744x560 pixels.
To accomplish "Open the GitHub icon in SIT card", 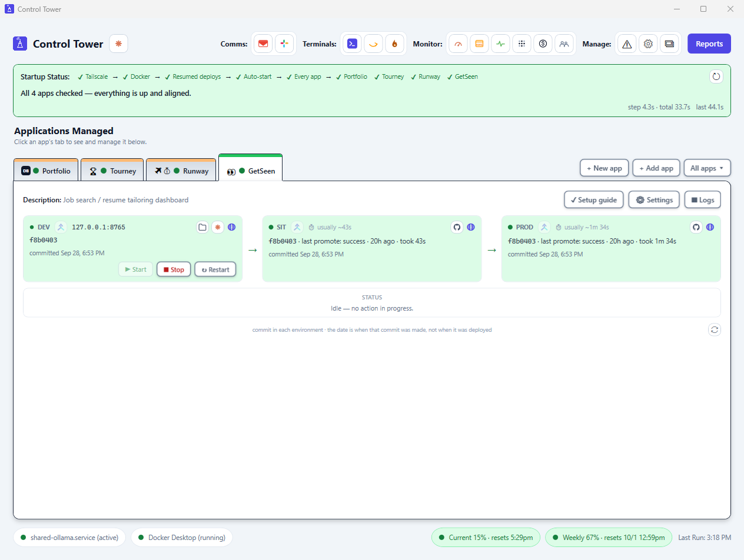I will [x=457, y=227].
